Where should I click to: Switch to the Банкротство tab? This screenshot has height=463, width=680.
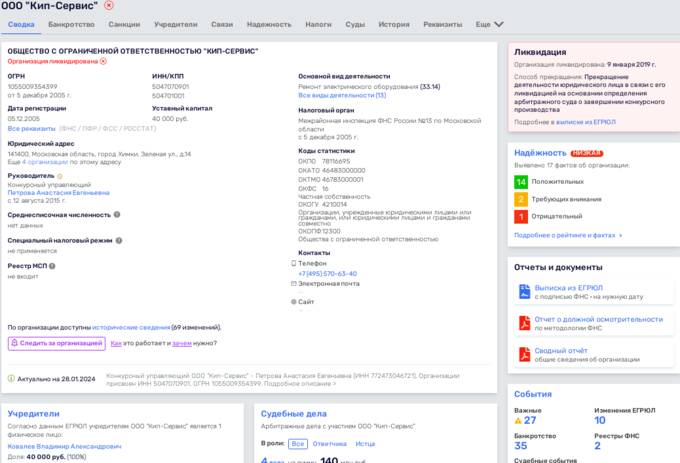coord(71,24)
